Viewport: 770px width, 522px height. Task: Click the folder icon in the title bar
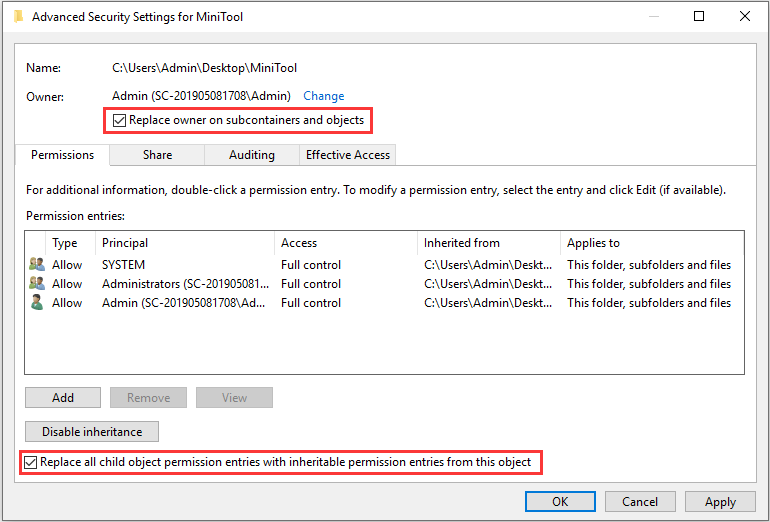pos(19,17)
